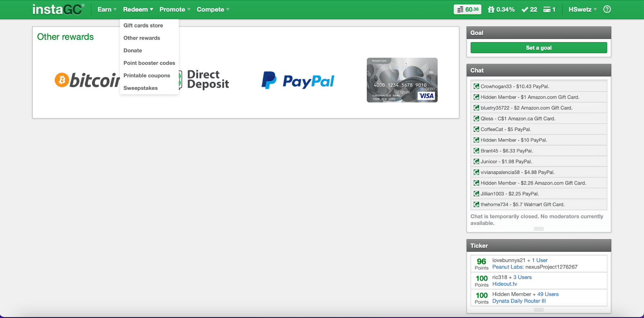This screenshot has height=318, width=644.
Task: Click the points balance coin icon
Action: coord(460,9)
